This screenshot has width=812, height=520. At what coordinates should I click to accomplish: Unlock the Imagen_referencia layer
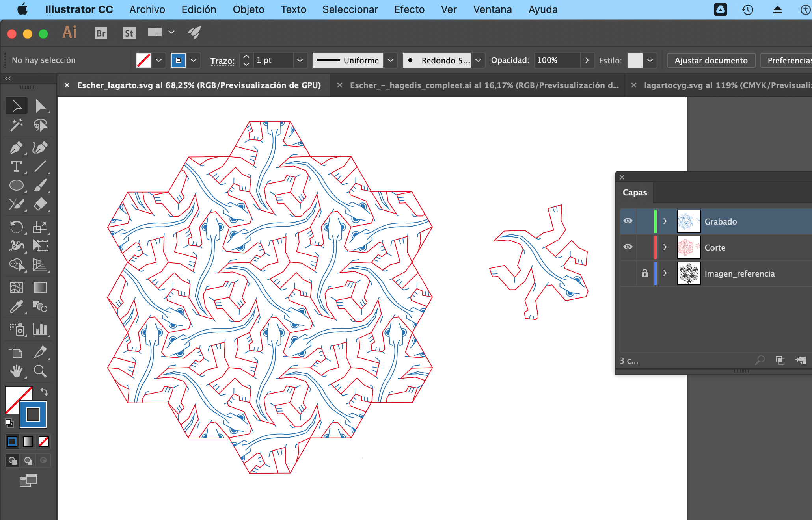pyautogui.click(x=645, y=273)
